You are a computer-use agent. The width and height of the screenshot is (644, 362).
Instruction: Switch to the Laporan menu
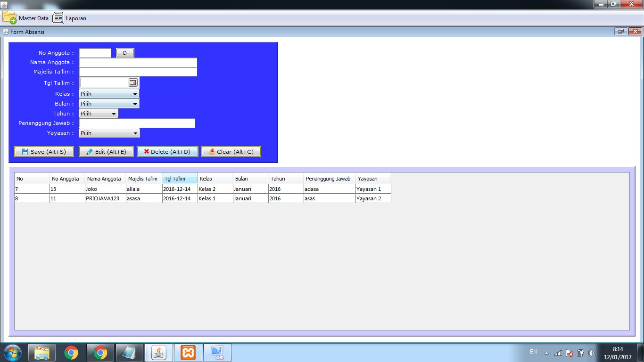[x=77, y=18]
